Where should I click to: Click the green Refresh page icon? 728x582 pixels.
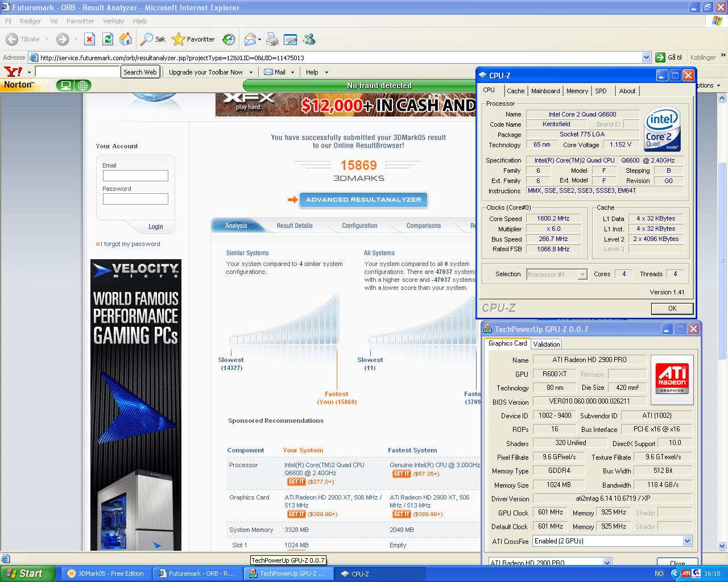pos(107,39)
